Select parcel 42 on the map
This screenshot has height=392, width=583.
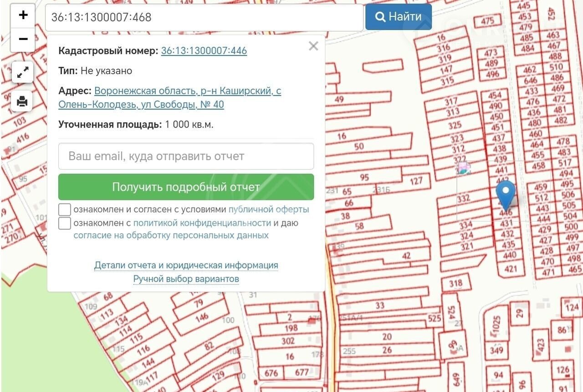(x=406, y=256)
